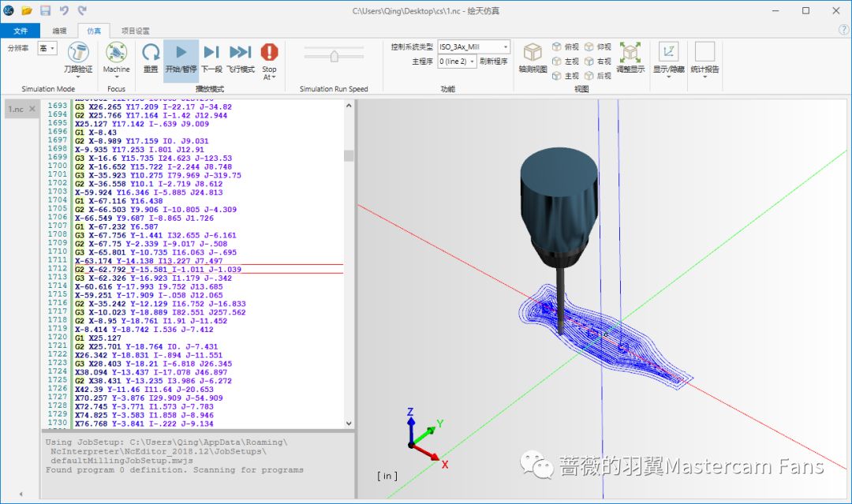Viewport: 852px width, 504px height.
Task: Click 下一段 to step to next block
Action: 211,58
